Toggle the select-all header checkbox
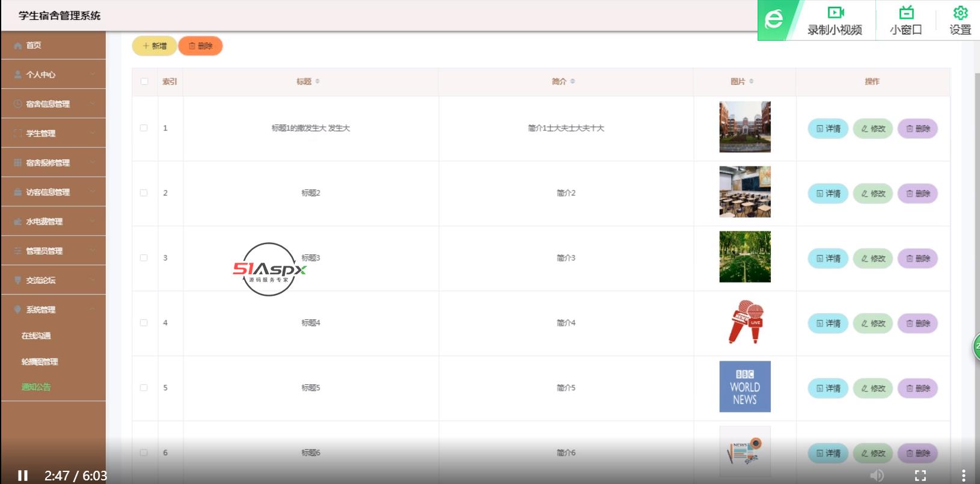Image resolution: width=980 pixels, height=484 pixels. pos(144,82)
